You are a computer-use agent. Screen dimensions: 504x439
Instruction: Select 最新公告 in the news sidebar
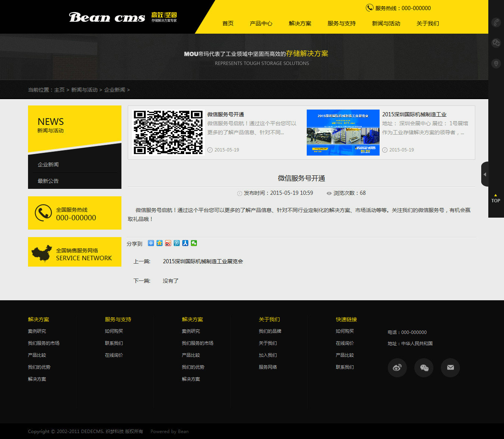tap(48, 181)
